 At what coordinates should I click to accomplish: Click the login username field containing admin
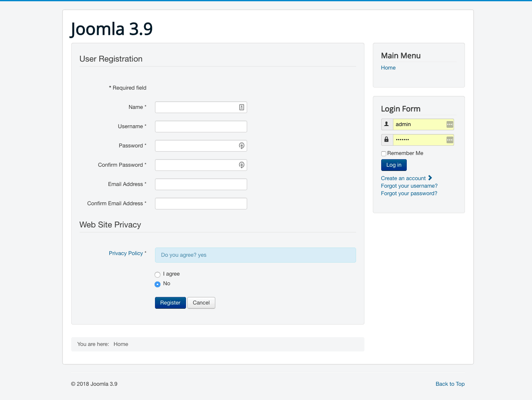[x=424, y=124]
